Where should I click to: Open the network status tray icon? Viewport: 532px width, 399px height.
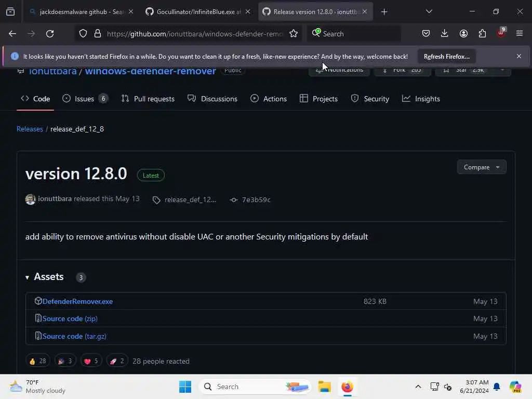(x=434, y=387)
